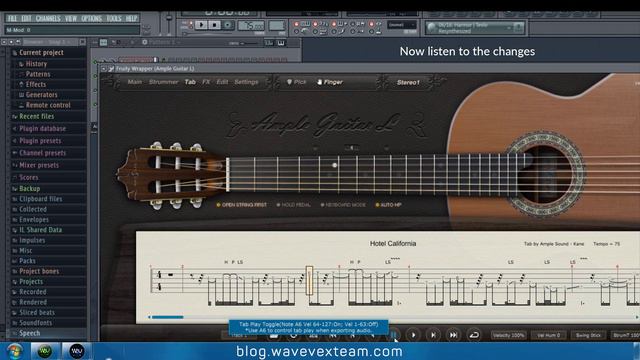This screenshot has width=640, height=360.
Task: Expand the Channel presets folder
Action: [42, 153]
